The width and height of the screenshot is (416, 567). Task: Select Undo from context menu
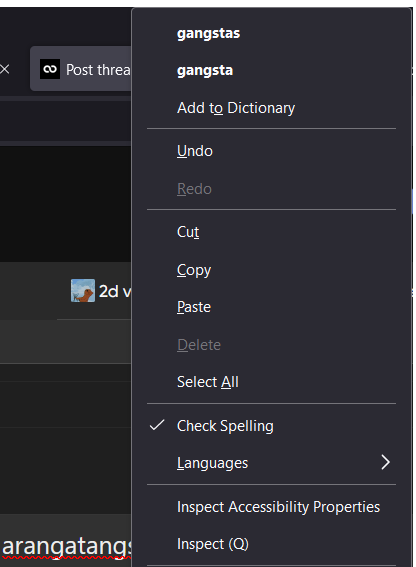point(271,151)
